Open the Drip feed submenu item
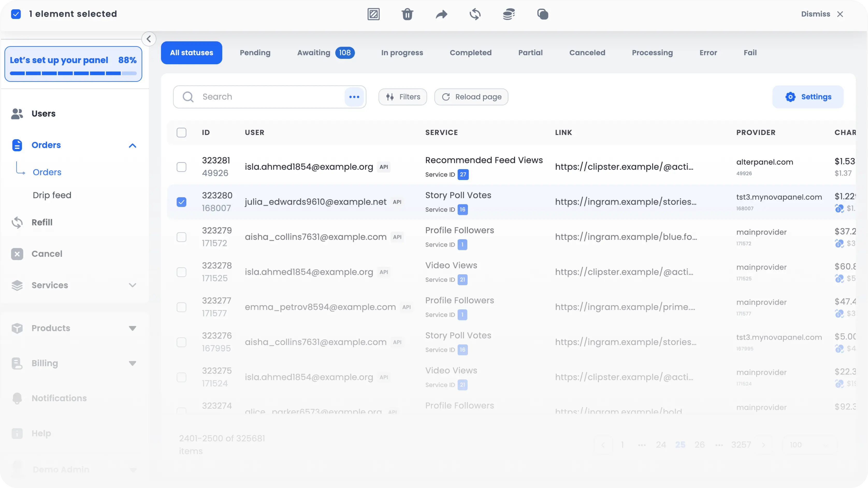 click(x=52, y=195)
